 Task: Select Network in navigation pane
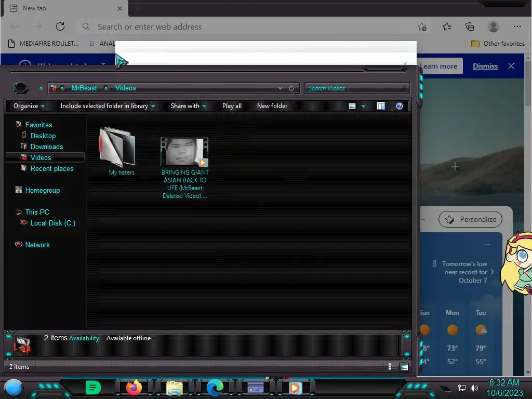pos(37,245)
